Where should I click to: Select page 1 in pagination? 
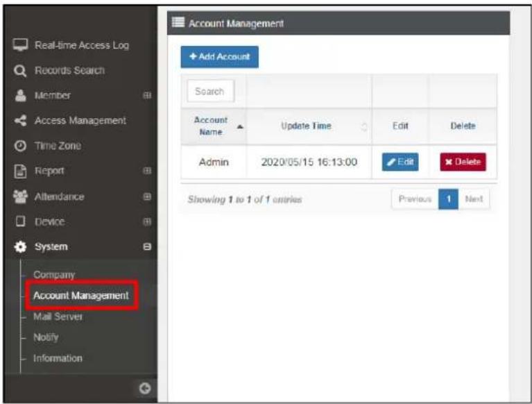[x=448, y=199]
